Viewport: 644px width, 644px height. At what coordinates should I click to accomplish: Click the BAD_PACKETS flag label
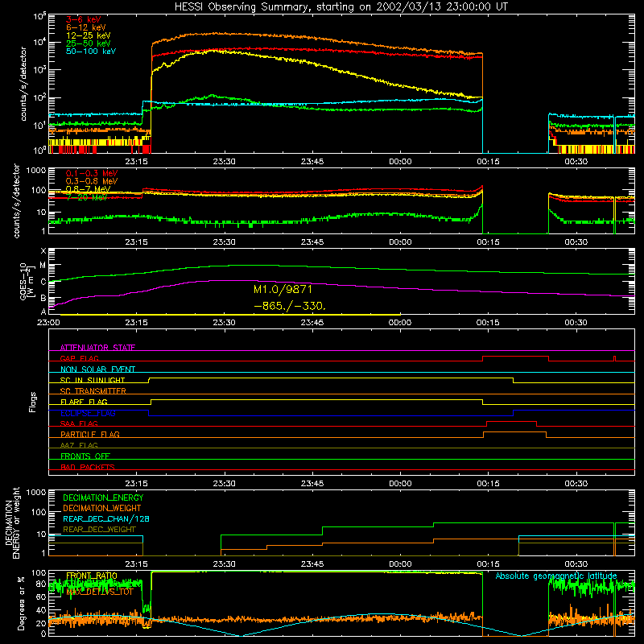click(88, 467)
